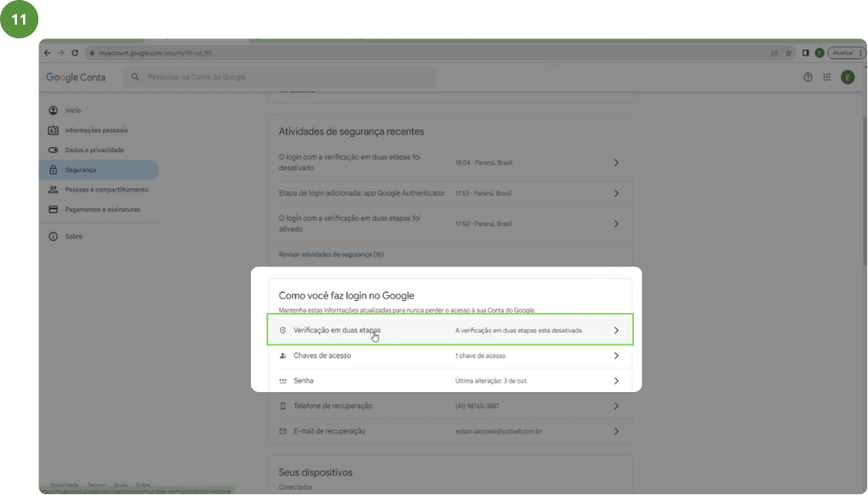The width and height of the screenshot is (868, 495).
Task: Expand chevron for the 18:04 activity
Action: (x=616, y=162)
